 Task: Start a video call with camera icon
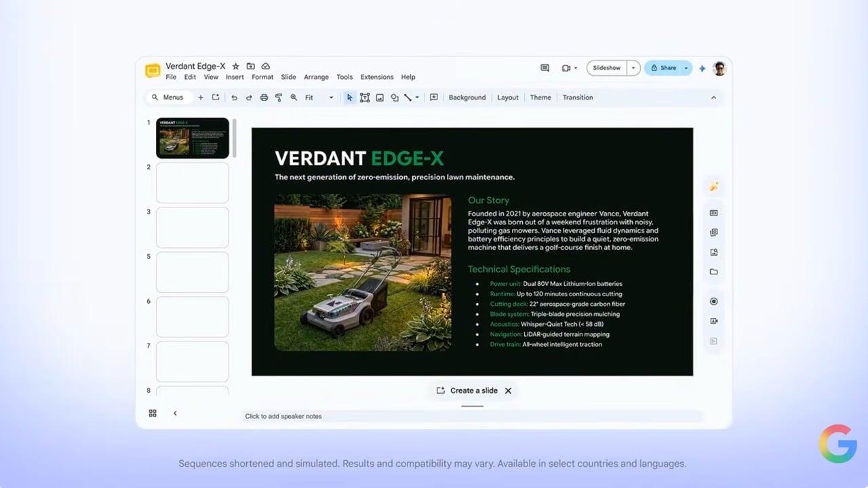click(x=566, y=68)
